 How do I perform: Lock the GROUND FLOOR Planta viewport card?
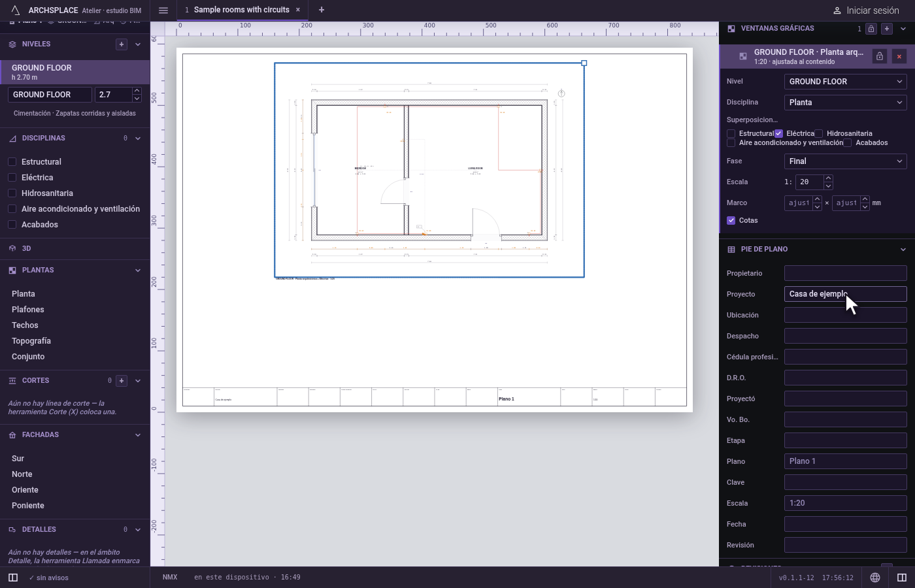[880, 57]
